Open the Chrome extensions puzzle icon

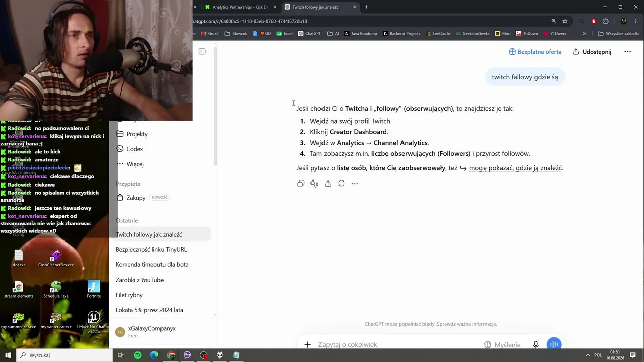(x=606, y=21)
